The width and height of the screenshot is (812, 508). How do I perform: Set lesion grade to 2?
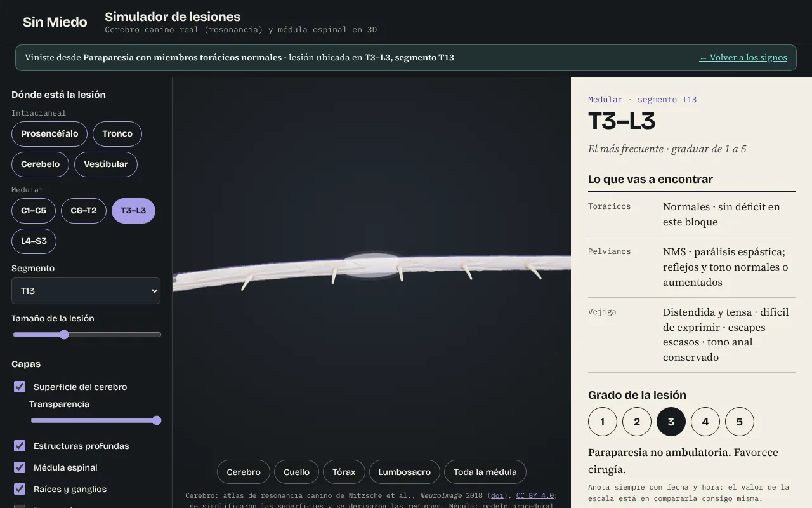(637, 422)
